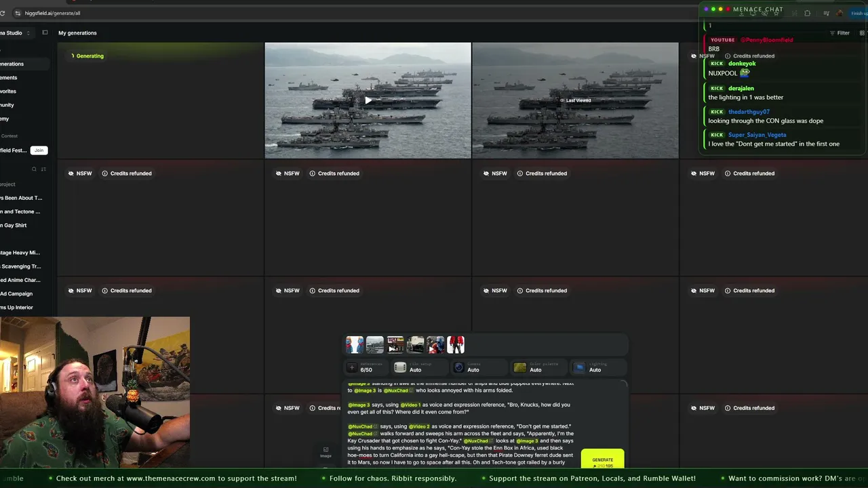Open the Last viewed fleet video
The height and width of the screenshot is (488, 868).
pyautogui.click(x=575, y=100)
